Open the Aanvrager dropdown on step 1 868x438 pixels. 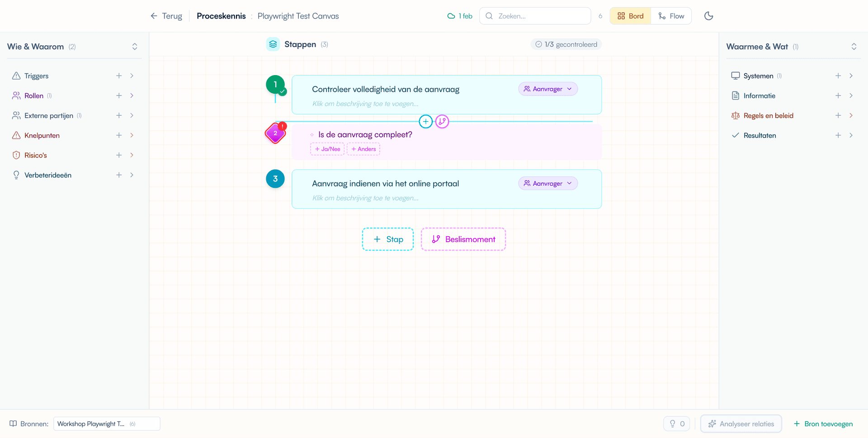coord(547,89)
